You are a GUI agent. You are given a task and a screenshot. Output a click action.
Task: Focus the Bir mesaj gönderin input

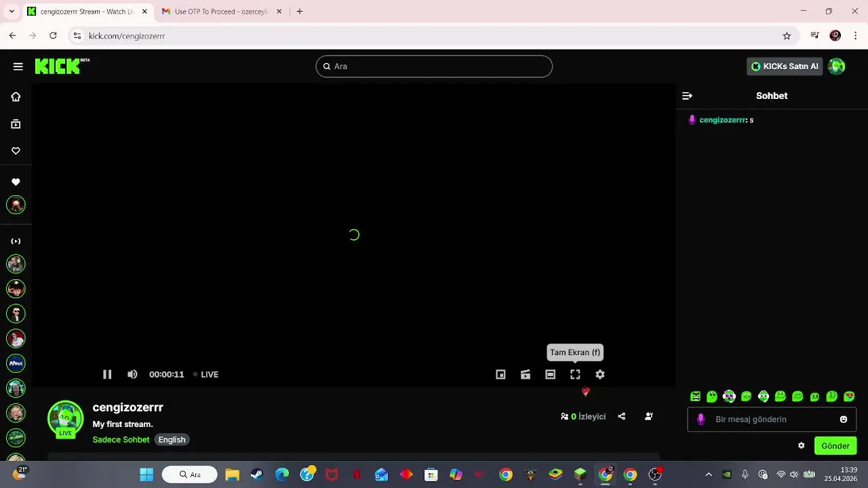pos(772,420)
